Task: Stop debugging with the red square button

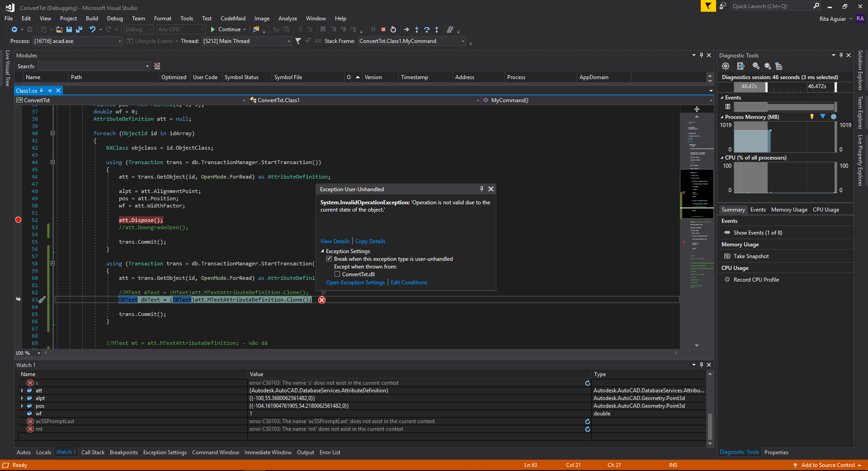Action: [383, 29]
